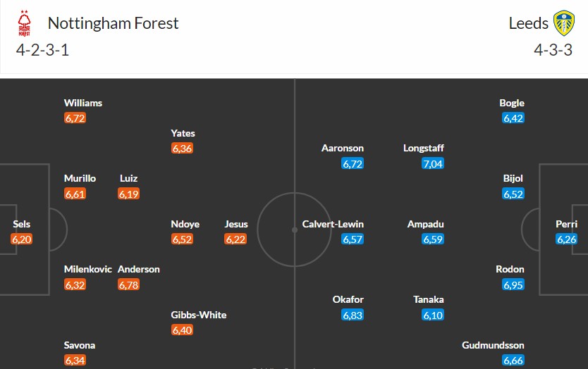Open Calvert-Lewin player details
This screenshot has width=588, height=369.
pos(333,224)
